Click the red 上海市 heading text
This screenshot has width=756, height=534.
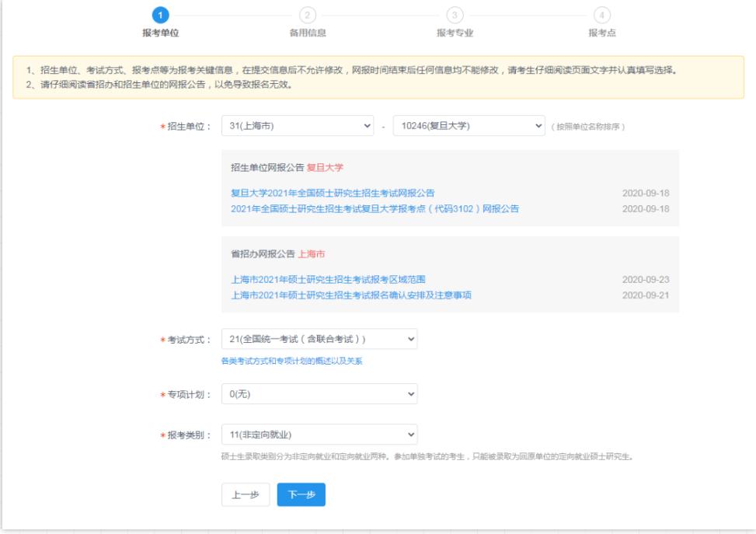(x=312, y=253)
